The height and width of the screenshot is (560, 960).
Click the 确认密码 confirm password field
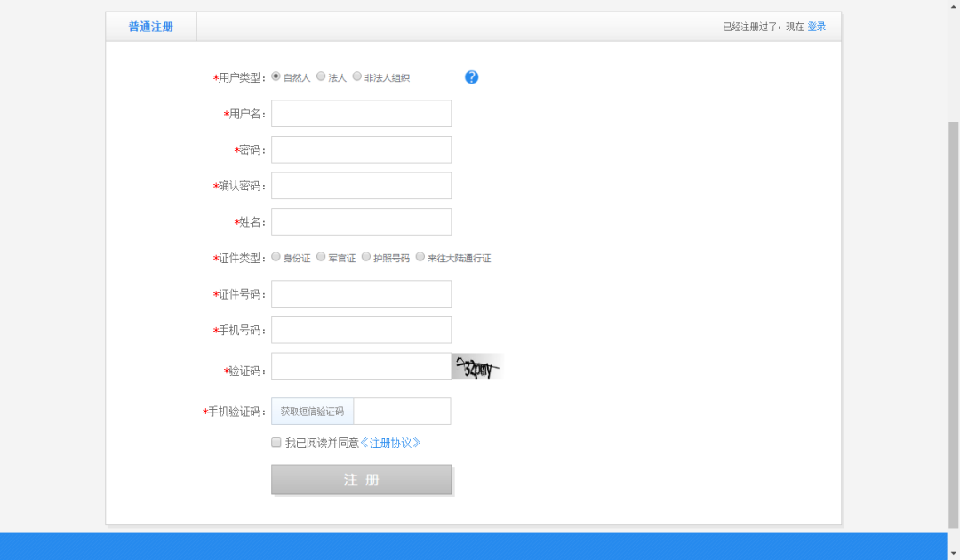361,185
